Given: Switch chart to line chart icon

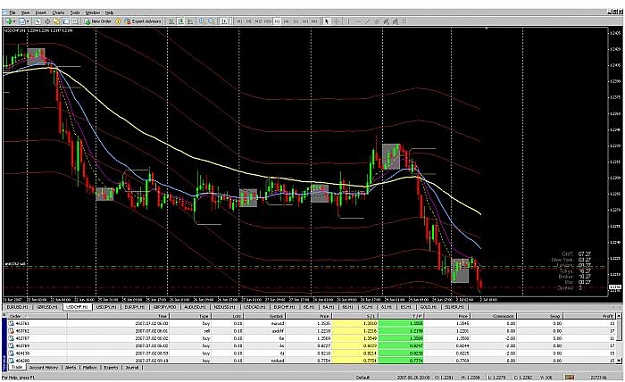Looking at the screenshot, I should 191,21.
